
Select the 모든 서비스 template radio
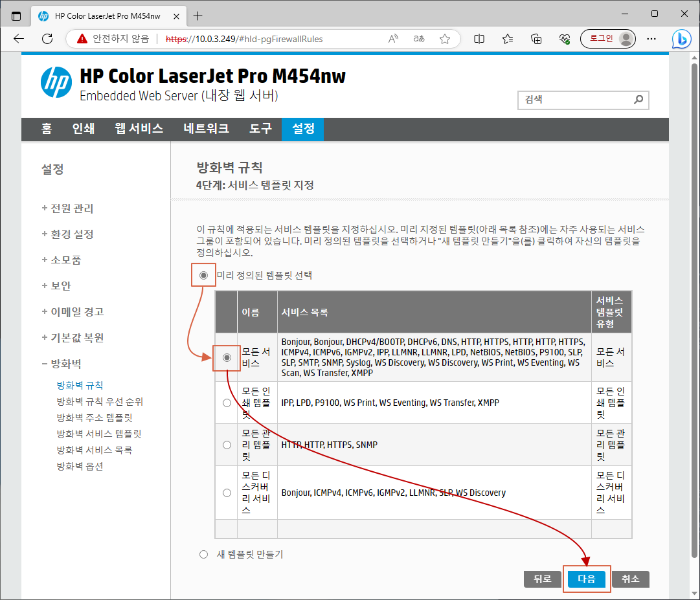pos(227,357)
